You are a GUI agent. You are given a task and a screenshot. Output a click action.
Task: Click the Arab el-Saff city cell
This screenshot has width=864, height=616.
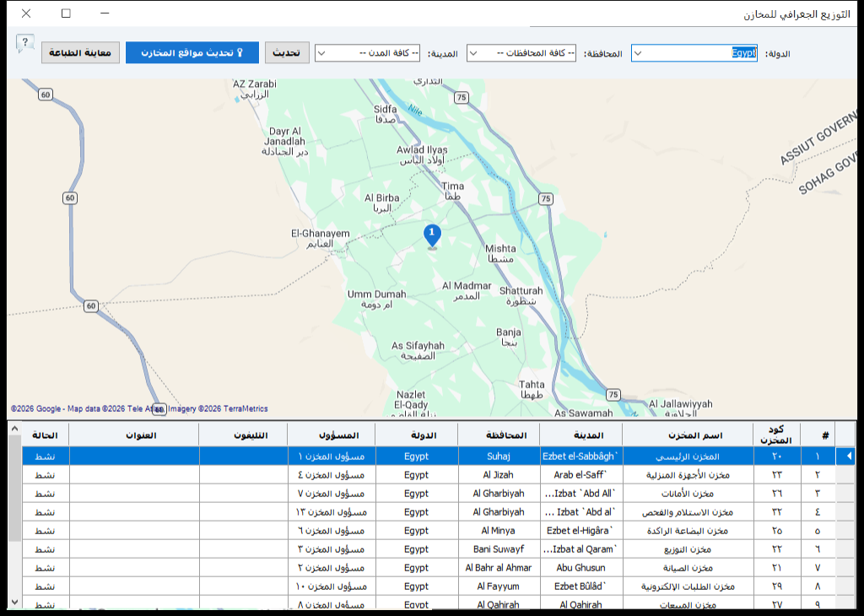pyautogui.click(x=581, y=475)
